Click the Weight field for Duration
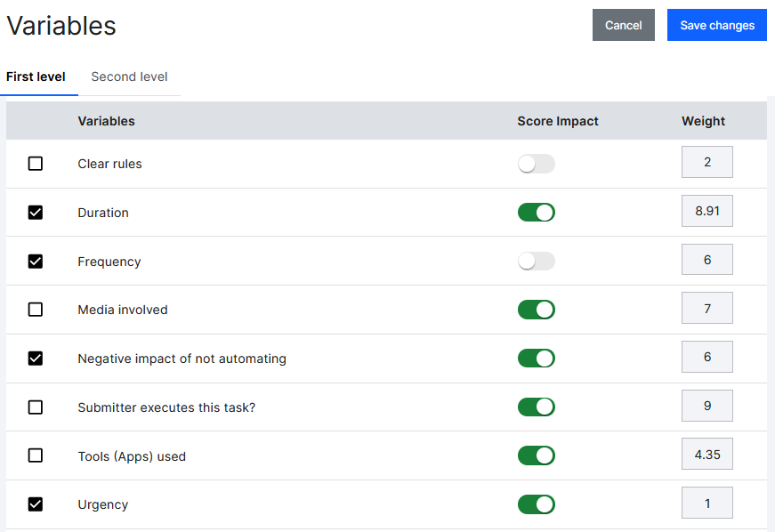The image size is (775, 532). pos(706,211)
